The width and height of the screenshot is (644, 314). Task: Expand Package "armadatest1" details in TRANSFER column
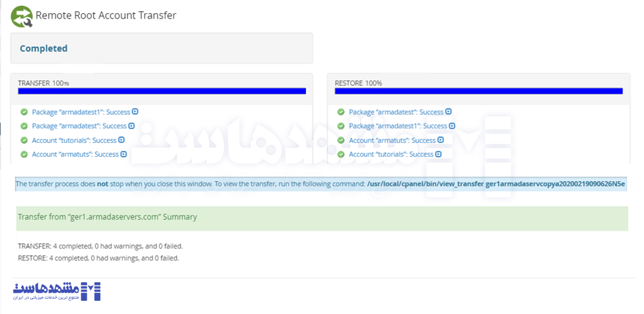tap(135, 112)
